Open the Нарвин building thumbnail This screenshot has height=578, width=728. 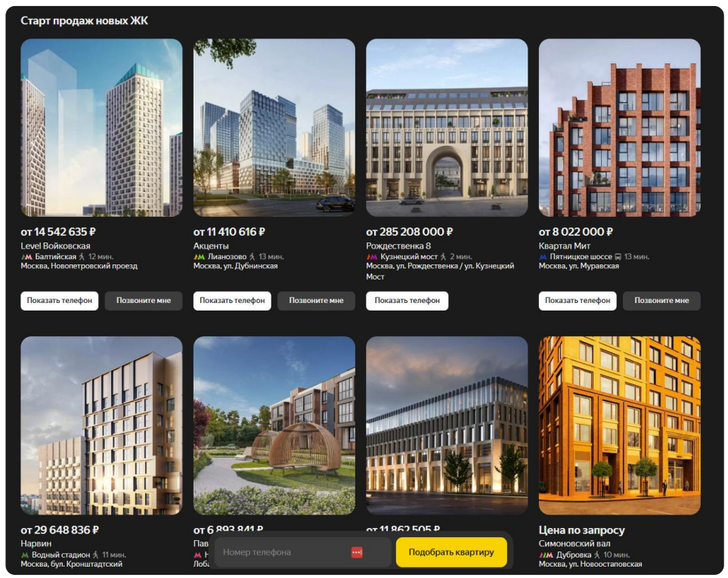click(x=102, y=425)
